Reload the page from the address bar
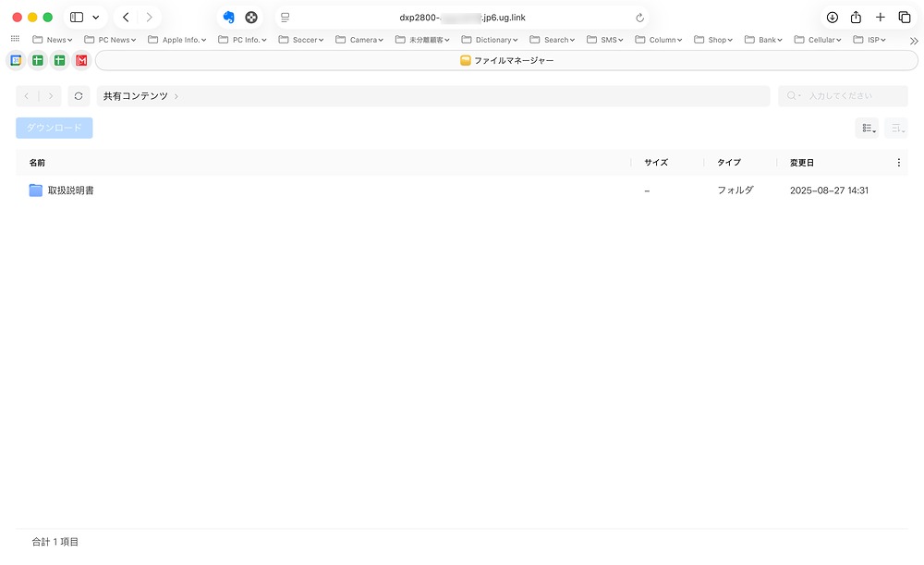Viewport: 924px width, 565px height. click(640, 18)
